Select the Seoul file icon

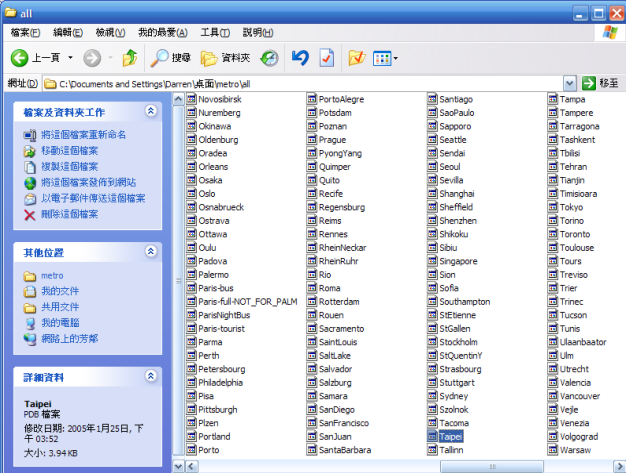[432, 166]
